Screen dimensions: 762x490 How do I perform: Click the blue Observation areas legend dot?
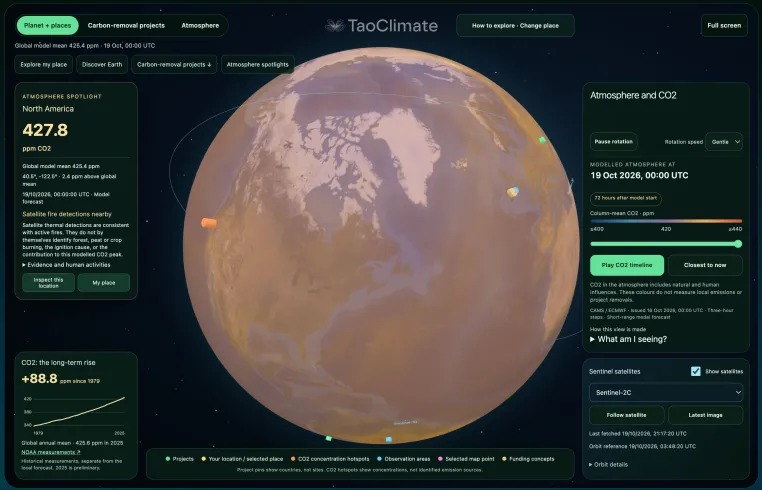(379, 459)
